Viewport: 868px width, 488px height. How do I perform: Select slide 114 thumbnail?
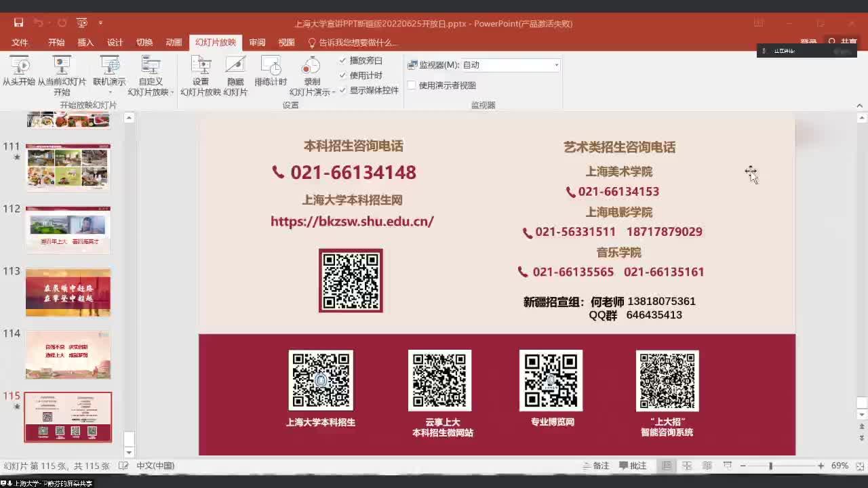pyautogui.click(x=68, y=354)
